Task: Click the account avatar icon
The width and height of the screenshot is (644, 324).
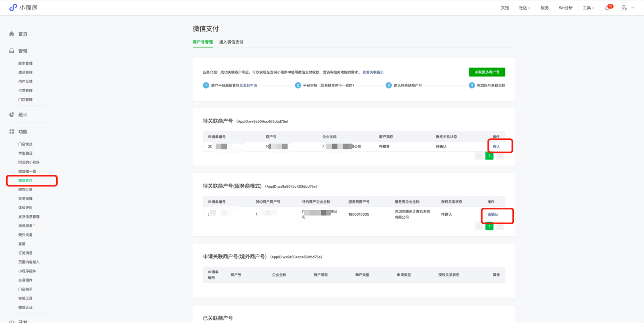Action: 624,8
